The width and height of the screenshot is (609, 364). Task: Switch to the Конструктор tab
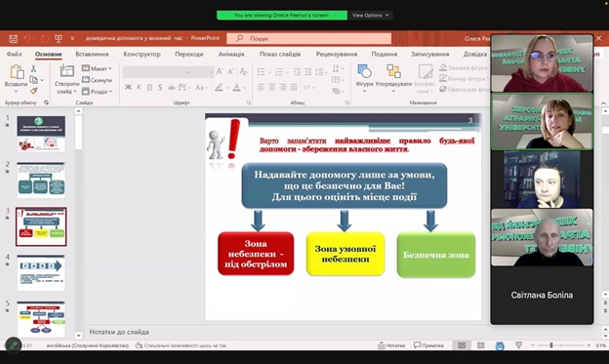click(142, 54)
